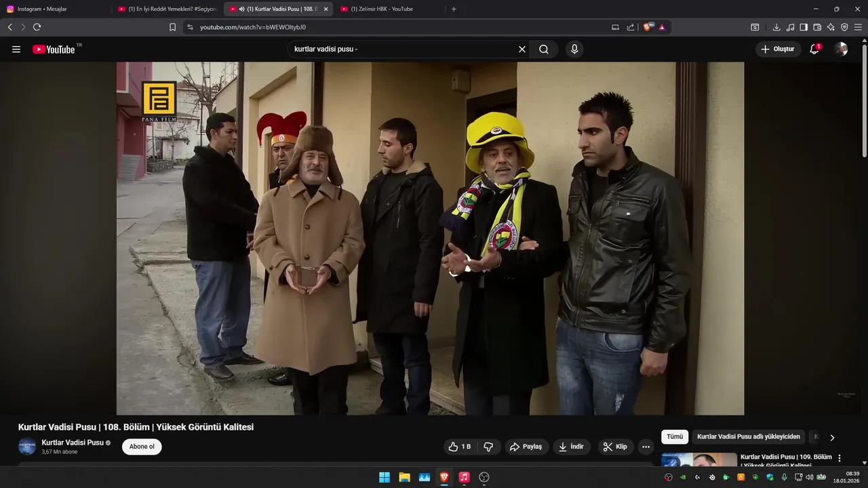
Task: Click the taskbar microphone tray icon
Action: (785, 477)
